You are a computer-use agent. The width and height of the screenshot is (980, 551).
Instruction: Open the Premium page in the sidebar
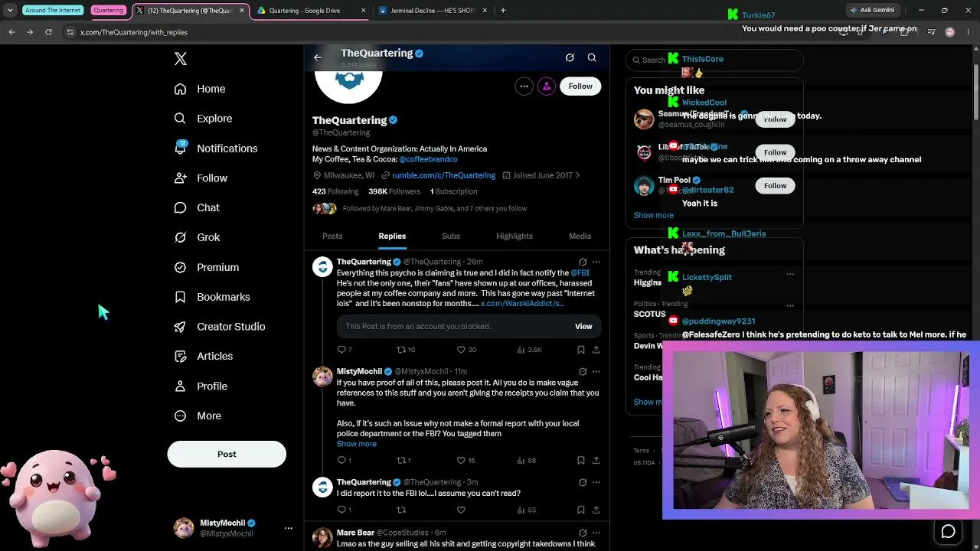click(x=207, y=267)
